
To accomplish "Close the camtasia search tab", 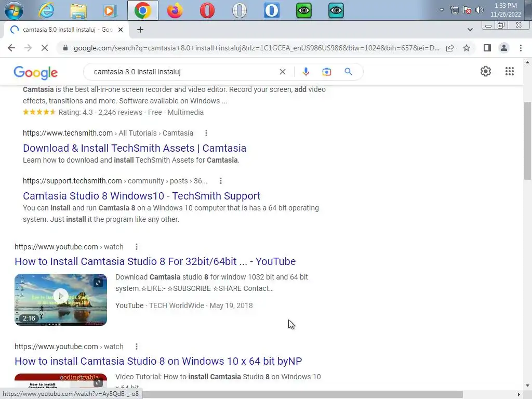I will coord(121,30).
